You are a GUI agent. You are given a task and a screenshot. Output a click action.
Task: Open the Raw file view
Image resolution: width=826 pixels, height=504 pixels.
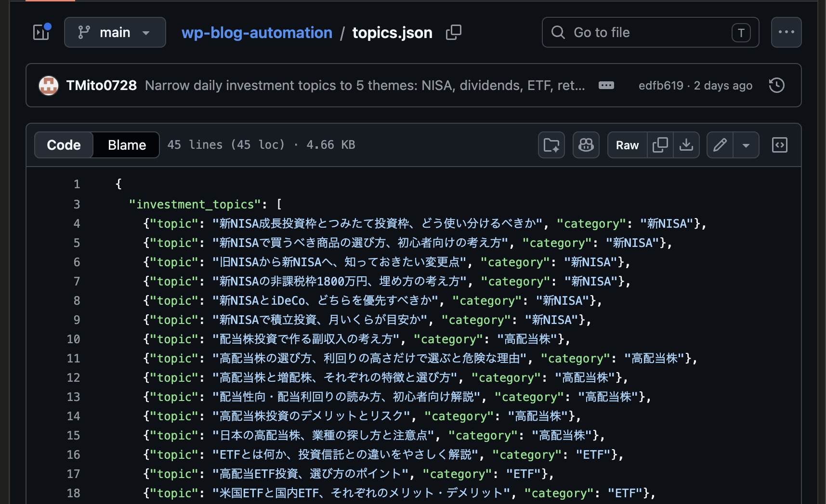point(627,145)
